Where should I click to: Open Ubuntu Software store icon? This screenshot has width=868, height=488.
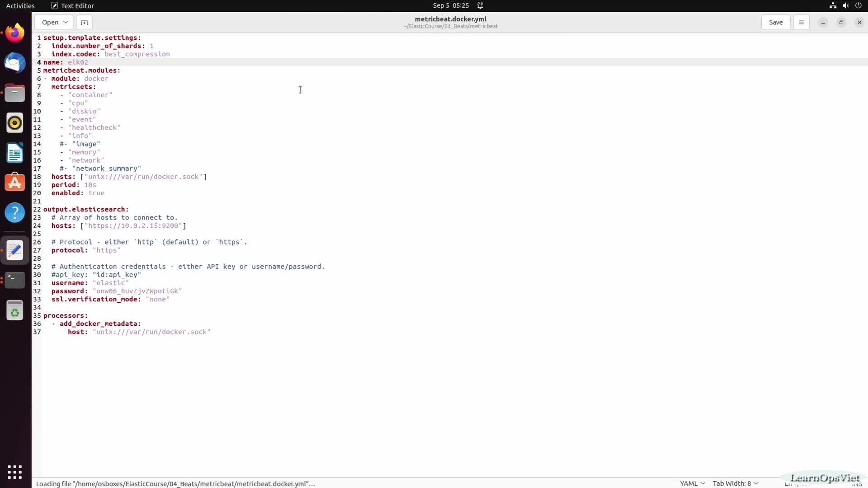point(15,183)
